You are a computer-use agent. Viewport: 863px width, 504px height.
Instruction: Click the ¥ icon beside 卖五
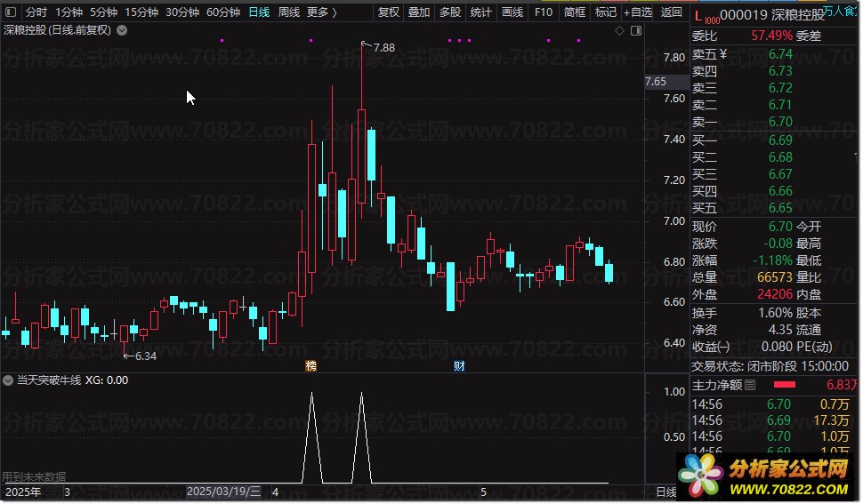pyautogui.click(x=723, y=54)
